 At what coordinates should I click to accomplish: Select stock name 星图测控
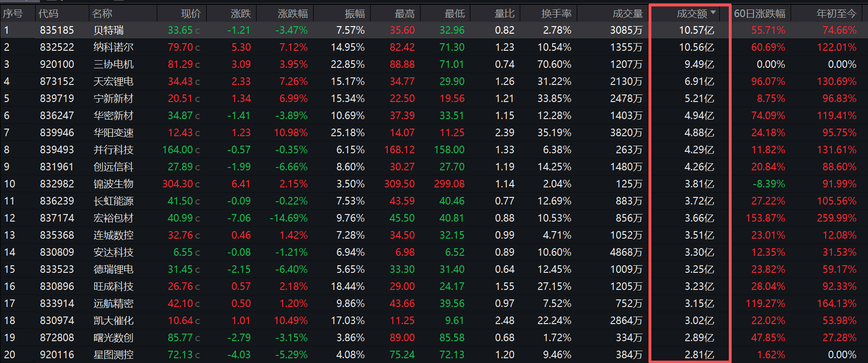[x=114, y=355]
